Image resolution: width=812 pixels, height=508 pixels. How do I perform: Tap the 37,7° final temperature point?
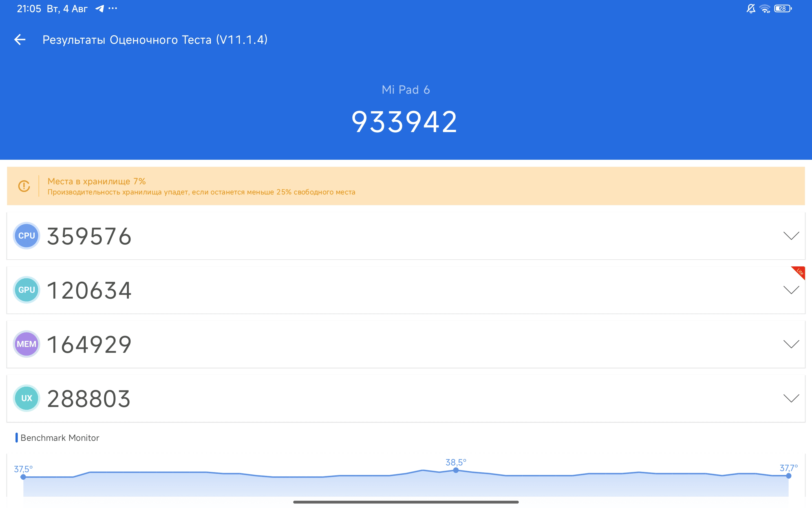point(789,476)
